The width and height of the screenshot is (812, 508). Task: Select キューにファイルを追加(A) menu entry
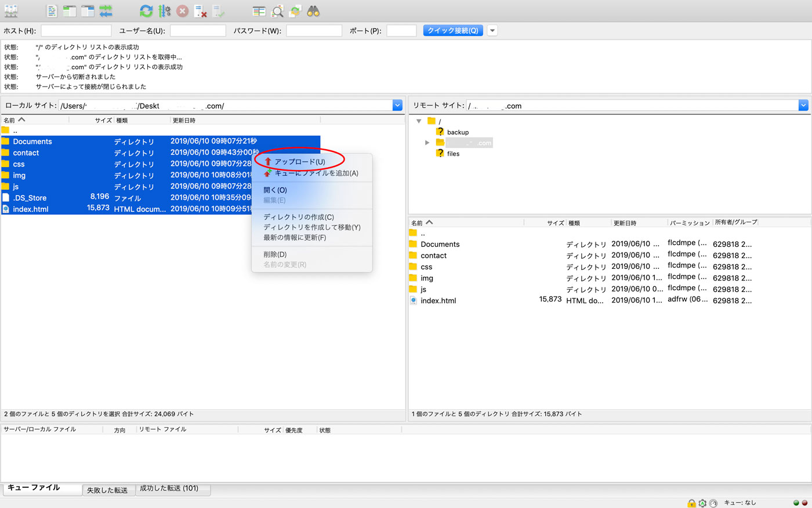click(312, 173)
